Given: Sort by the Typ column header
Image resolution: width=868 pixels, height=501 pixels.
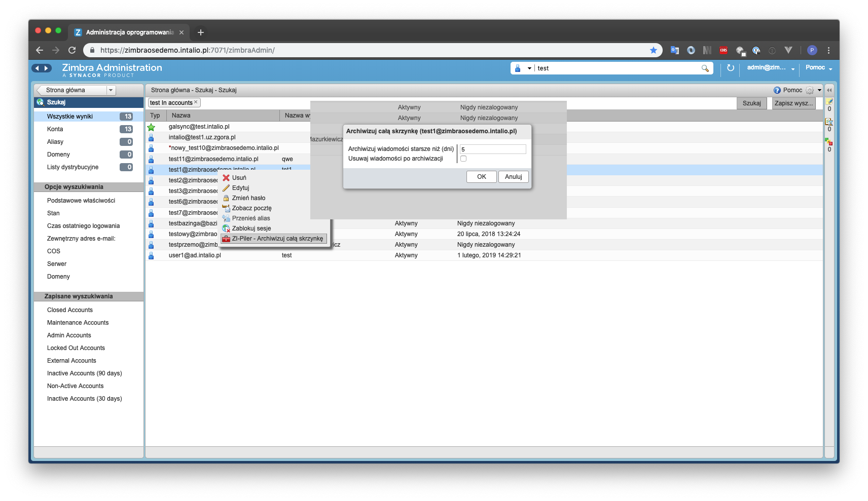Looking at the screenshot, I should [x=155, y=115].
